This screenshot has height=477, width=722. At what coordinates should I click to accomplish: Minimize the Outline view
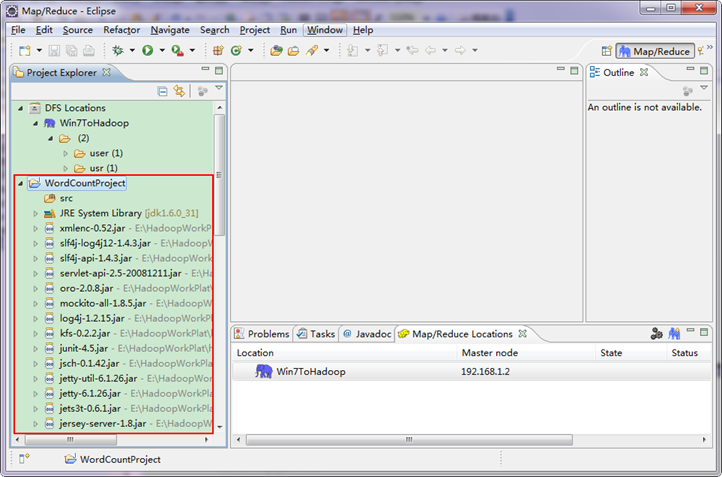point(690,69)
